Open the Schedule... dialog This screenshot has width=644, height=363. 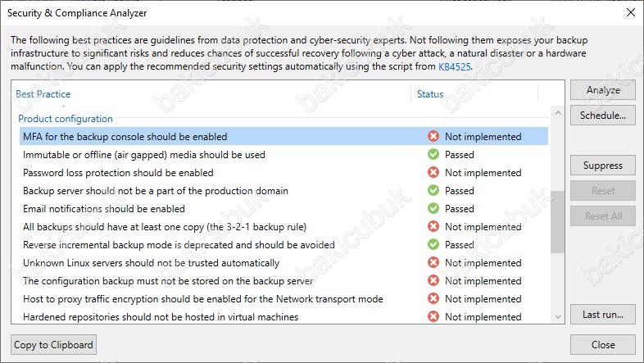tap(602, 116)
